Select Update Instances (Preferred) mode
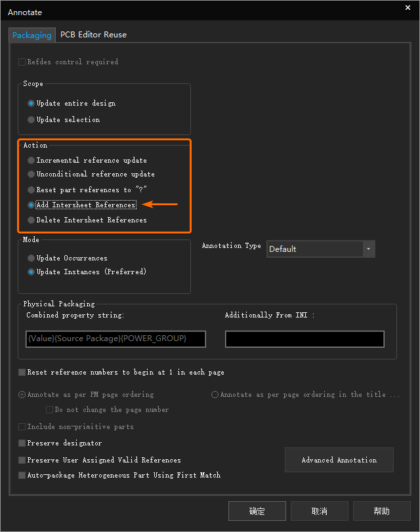The image size is (420, 532). tap(31, 272)
